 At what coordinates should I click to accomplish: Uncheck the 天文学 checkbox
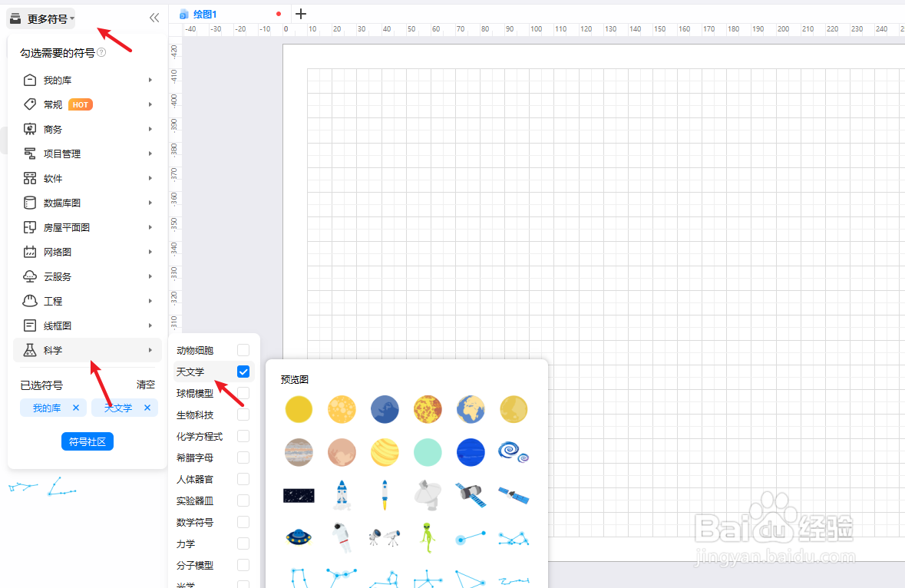click(x=243, y=372)
